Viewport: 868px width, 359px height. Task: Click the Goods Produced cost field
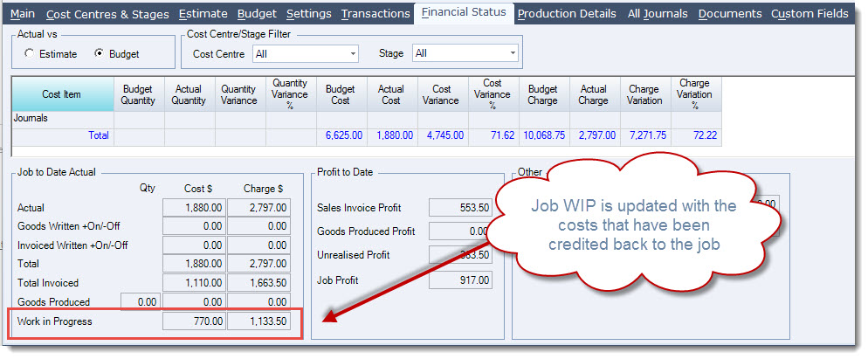click(x=194, y=302)
